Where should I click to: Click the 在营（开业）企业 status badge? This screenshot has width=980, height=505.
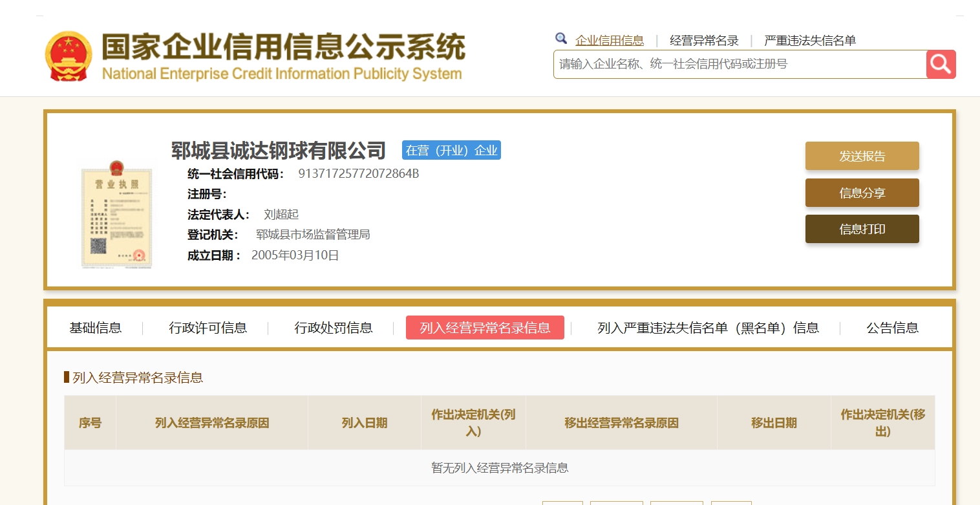(451, 151)
